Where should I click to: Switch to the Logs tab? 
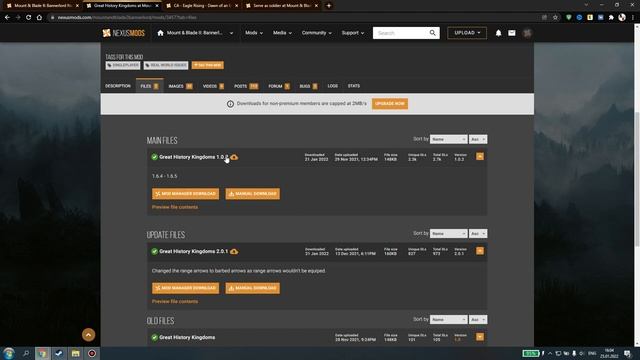pyautogui.click(x=333, y=86)
